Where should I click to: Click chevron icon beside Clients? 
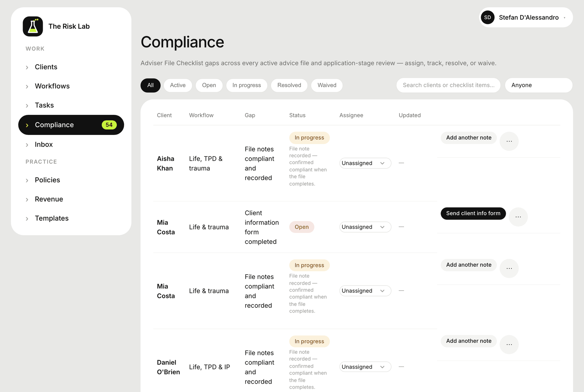27,67
